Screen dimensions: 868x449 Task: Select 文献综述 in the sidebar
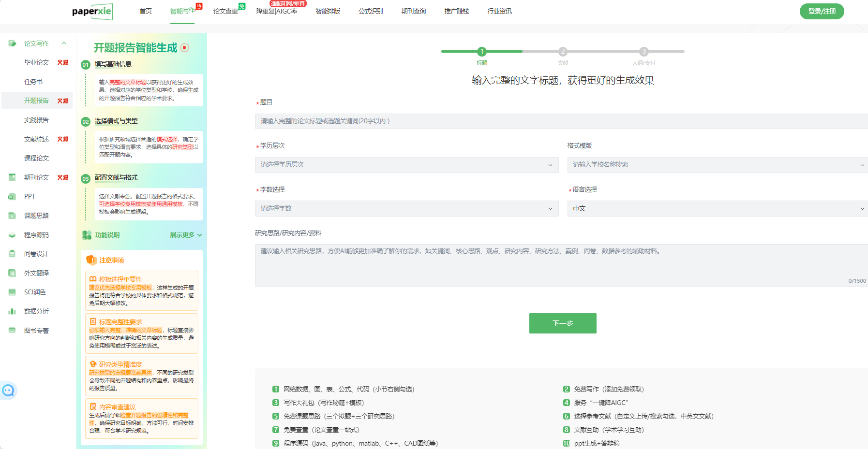[x=37, y=139]
